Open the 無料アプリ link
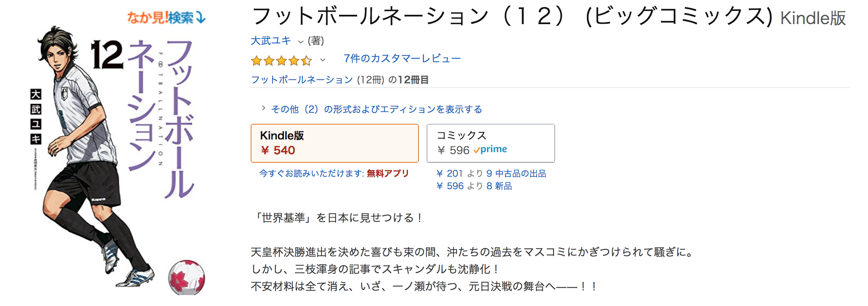This screenshot has height=306, width=868. click(388, 174)
